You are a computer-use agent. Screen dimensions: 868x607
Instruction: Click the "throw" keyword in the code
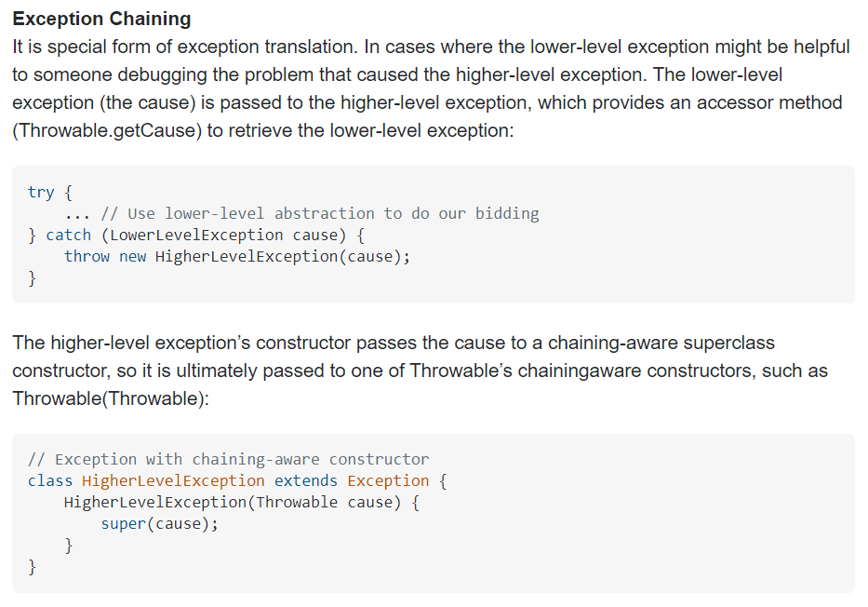[87, 256]
